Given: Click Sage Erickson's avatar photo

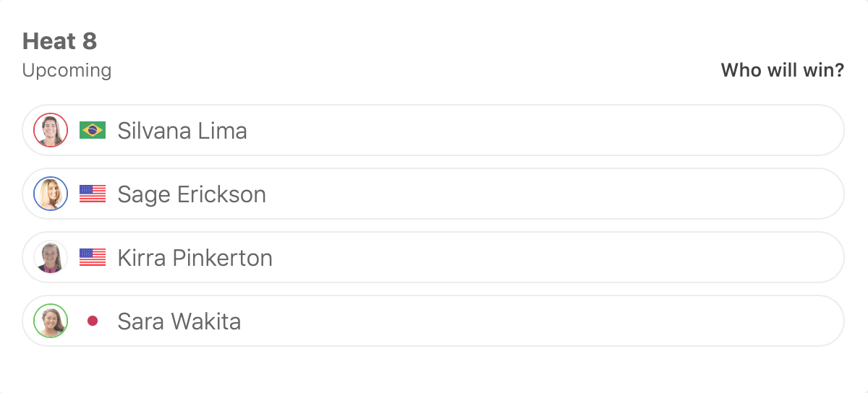Looking at the screenshot, I should (51, 194).
